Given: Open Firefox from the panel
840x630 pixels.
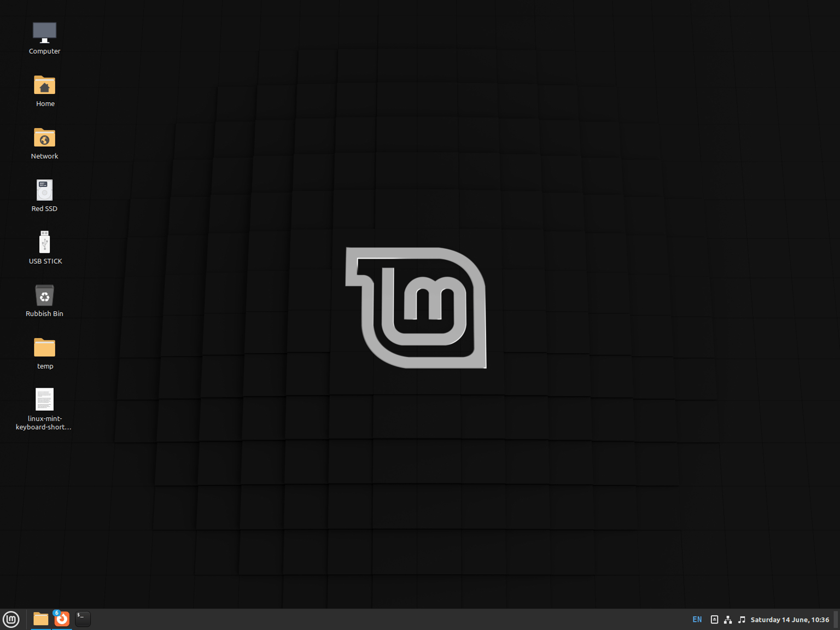Looking at the screenshot, I should [62, 619].
